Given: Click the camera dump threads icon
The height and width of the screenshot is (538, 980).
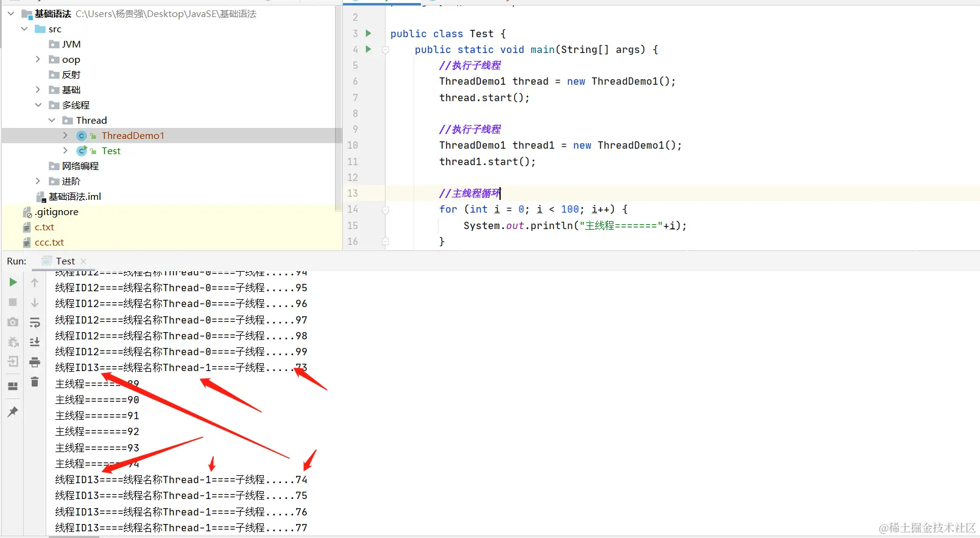Looking at the screenshot, I should coord(13,322).
